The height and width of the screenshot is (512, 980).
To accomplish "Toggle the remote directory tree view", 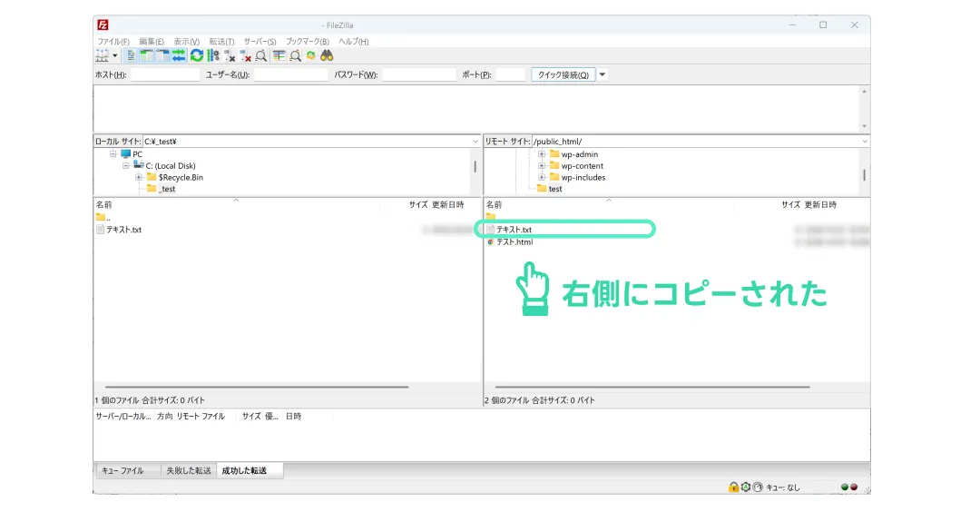I will 163,55.
